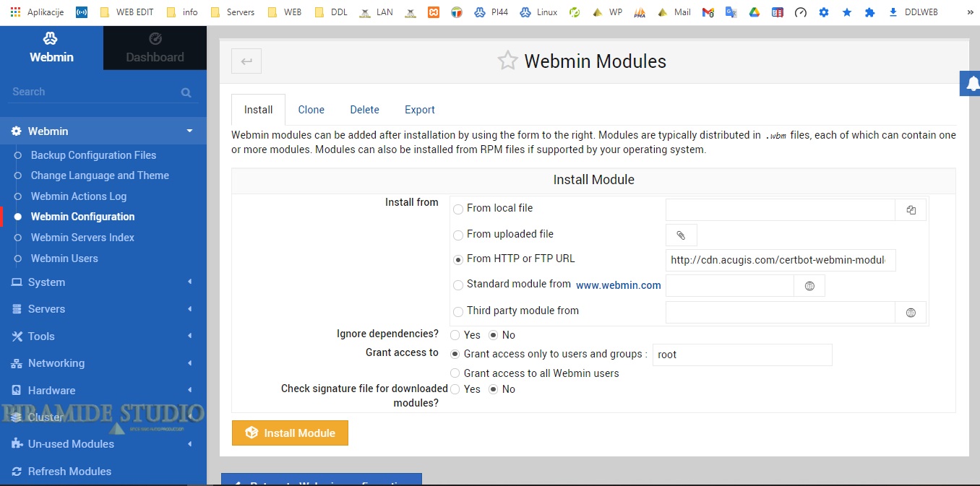Screen dimensions: 980x486
Task: Choose Grant access only to users and groups
Action: [x=455, y=354]
